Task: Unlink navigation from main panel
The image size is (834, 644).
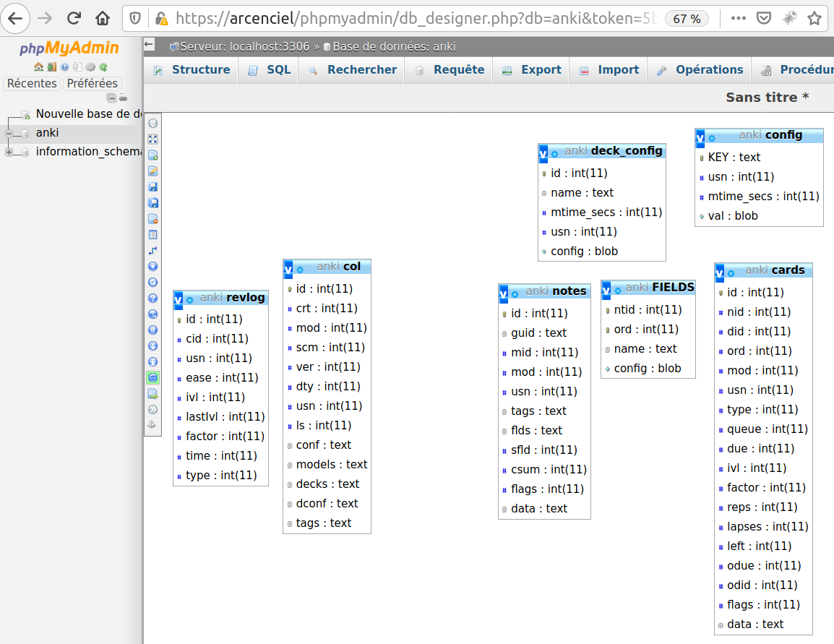Action: [124, 98]
